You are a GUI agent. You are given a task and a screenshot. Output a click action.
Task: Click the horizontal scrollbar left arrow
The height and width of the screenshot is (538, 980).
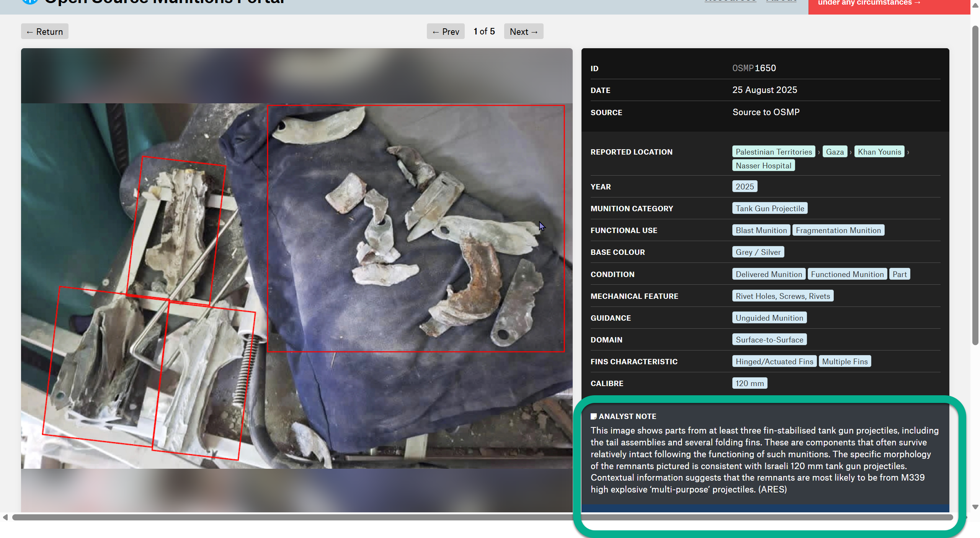[x=5, y=517]
